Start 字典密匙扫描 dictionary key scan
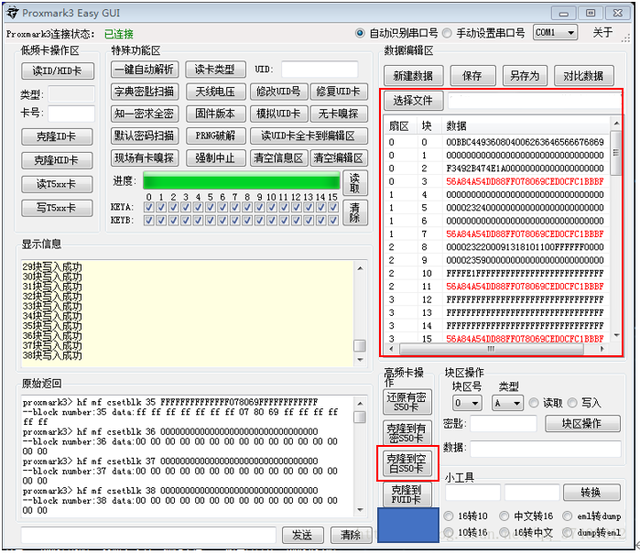 144,91
